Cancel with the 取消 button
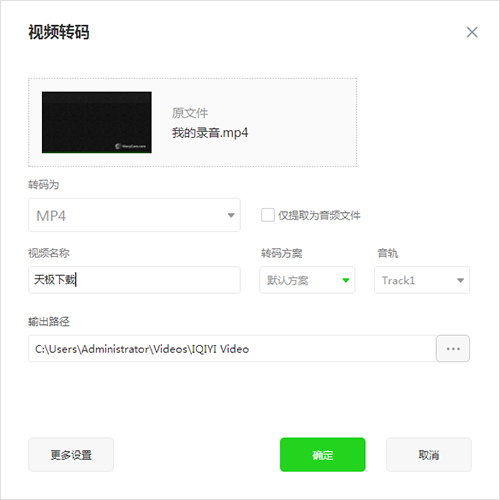500x500 pixels. point(429,455)
